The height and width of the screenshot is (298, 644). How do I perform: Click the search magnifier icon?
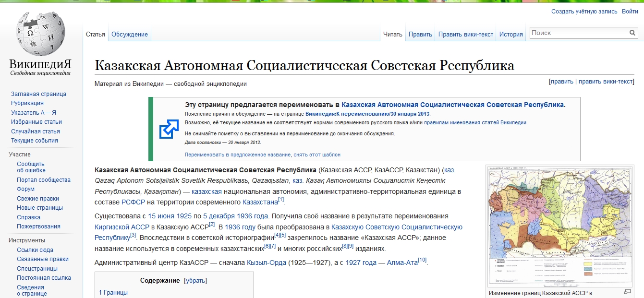[x=632, y=33]
